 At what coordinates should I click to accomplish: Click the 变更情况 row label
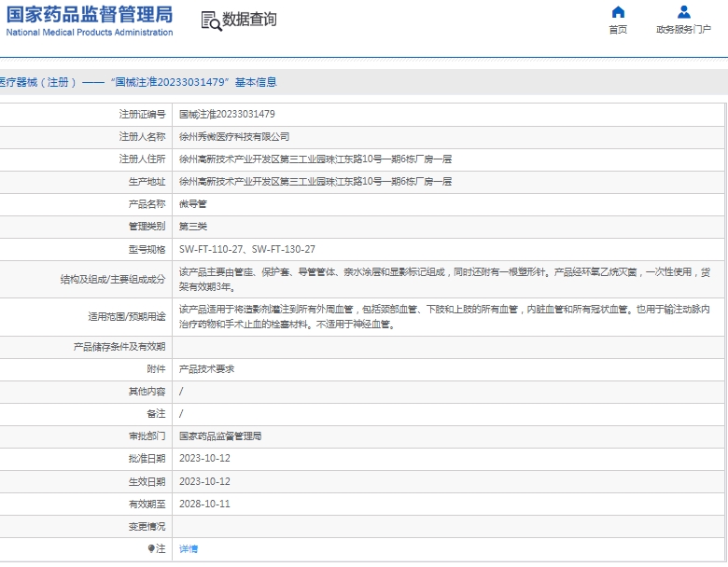(x=147, y=527)
